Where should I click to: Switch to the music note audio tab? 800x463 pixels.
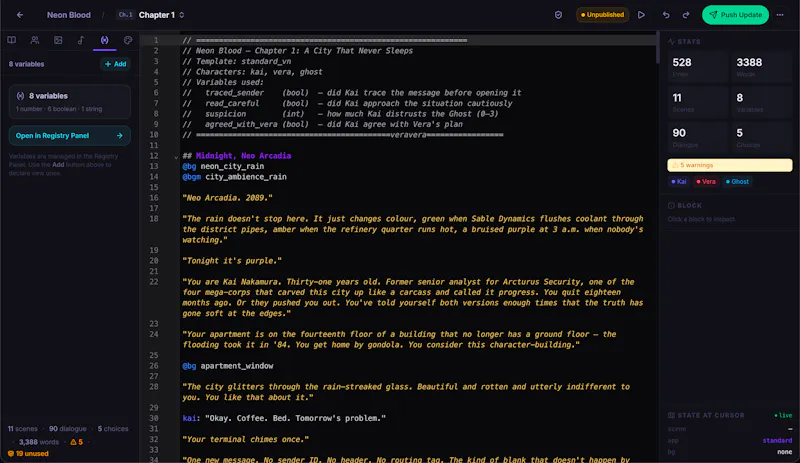(x=81, y=40)
